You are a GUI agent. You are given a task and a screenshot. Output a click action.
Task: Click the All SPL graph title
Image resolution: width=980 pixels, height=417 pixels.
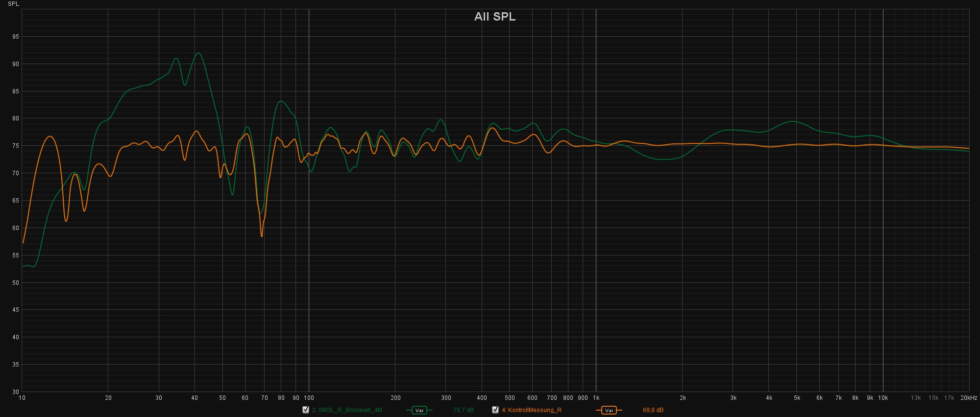point(494,17)
